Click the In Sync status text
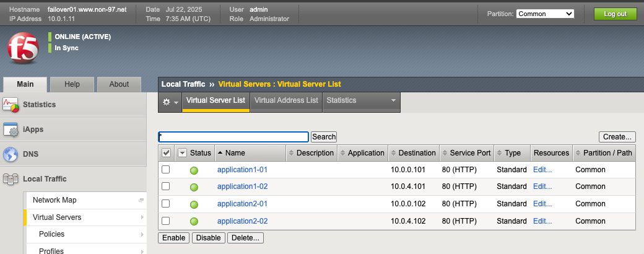This screenshot has height=254, width=644. pos(66,48)
